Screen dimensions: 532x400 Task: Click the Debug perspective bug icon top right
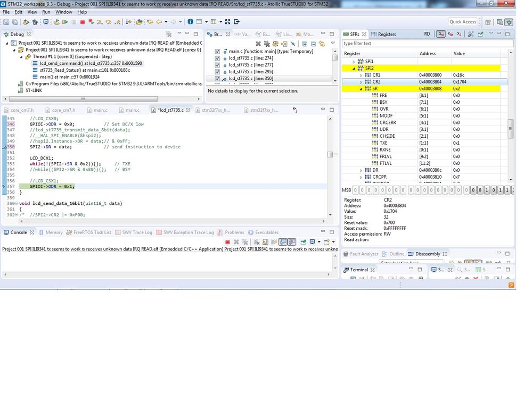[x=509, y=22]
